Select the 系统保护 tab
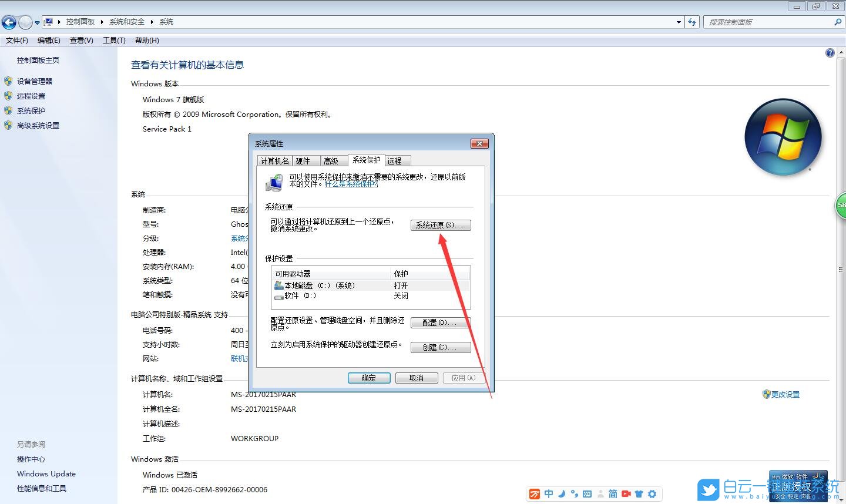 (x=367, y=160)
